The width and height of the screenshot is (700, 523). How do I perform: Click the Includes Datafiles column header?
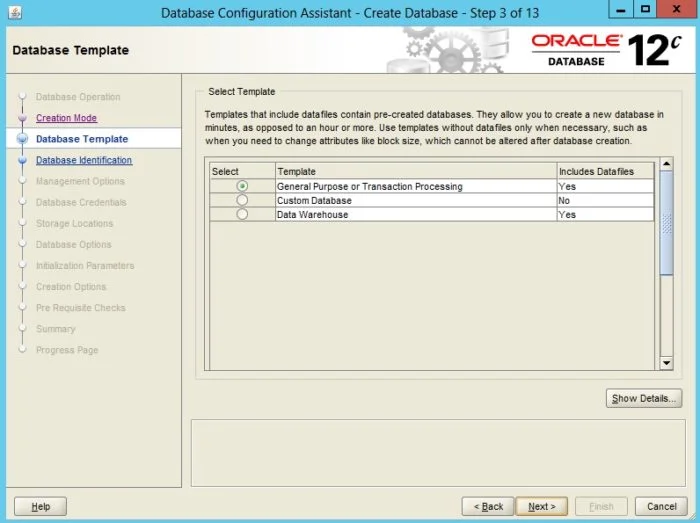606,171
